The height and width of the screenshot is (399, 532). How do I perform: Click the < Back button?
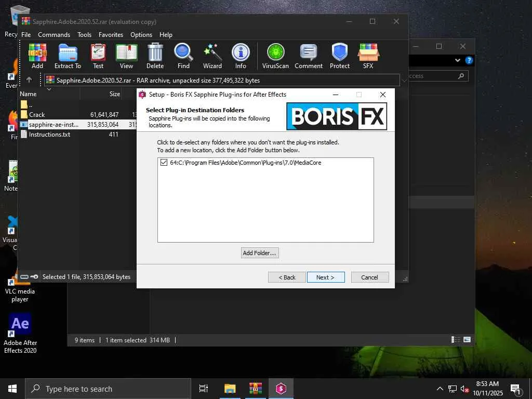click(287, 277)
